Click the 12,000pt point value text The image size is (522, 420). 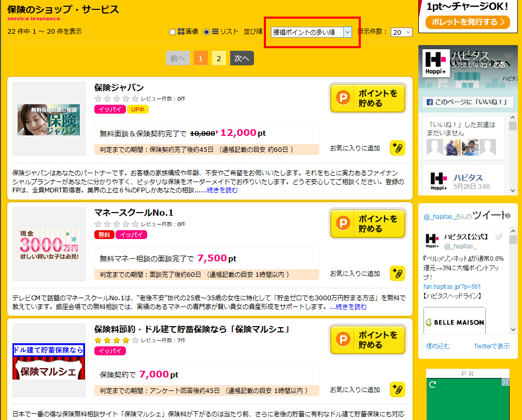coord(243,133)
